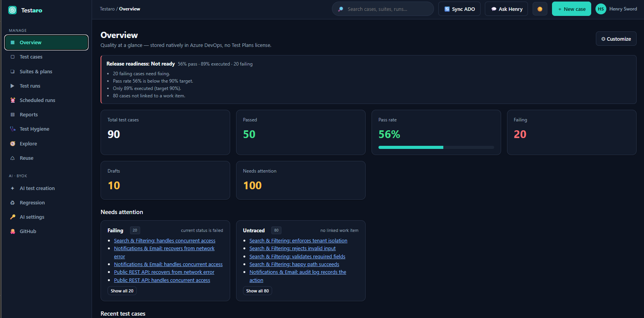The height and width of the screenshot is (318, 644).
Task: Click Show all 20 failing cases
Action: pyautogui.click(x=122, y=291)
